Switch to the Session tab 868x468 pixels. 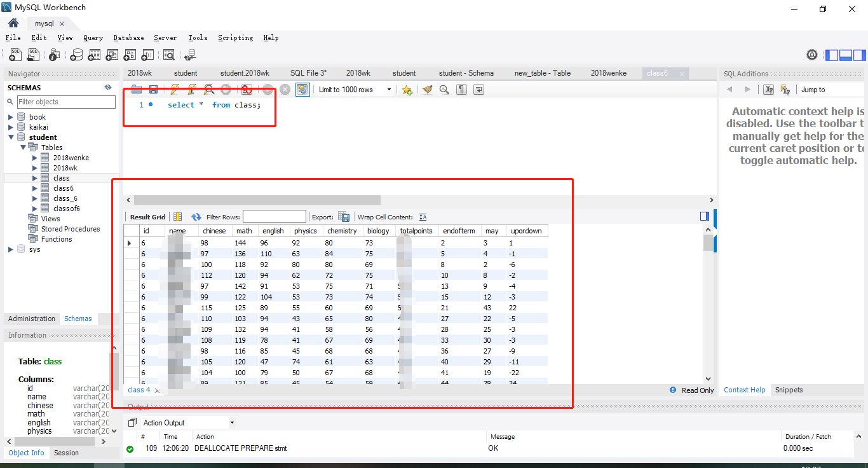[66, 453]
